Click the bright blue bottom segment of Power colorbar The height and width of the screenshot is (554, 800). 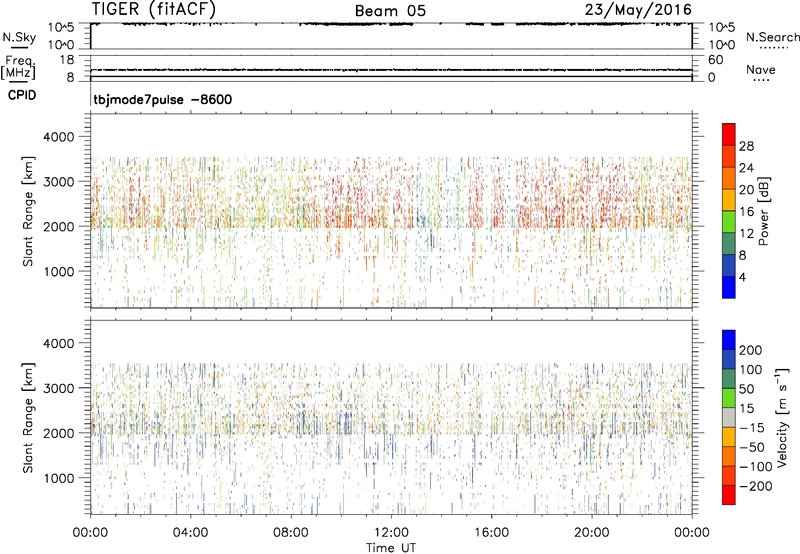pos(729,287)
